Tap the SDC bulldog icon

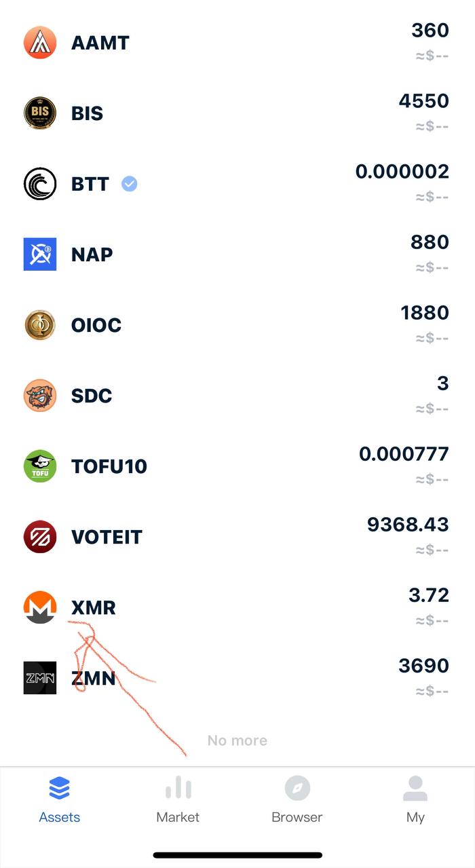[40, 396]
